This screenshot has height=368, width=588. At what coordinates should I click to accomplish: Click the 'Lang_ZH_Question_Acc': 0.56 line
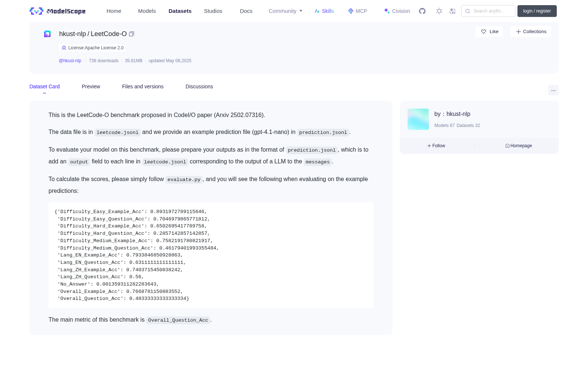(x=101, y=277)
